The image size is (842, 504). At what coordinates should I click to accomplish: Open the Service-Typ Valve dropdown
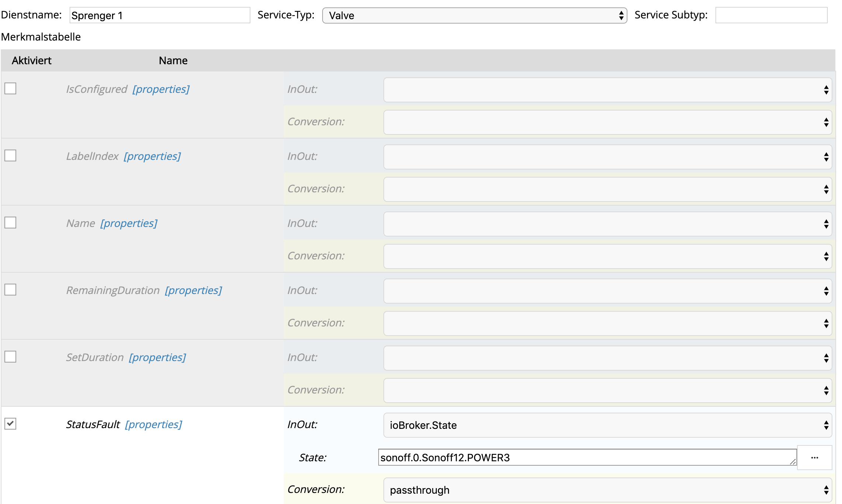[474, 15]
